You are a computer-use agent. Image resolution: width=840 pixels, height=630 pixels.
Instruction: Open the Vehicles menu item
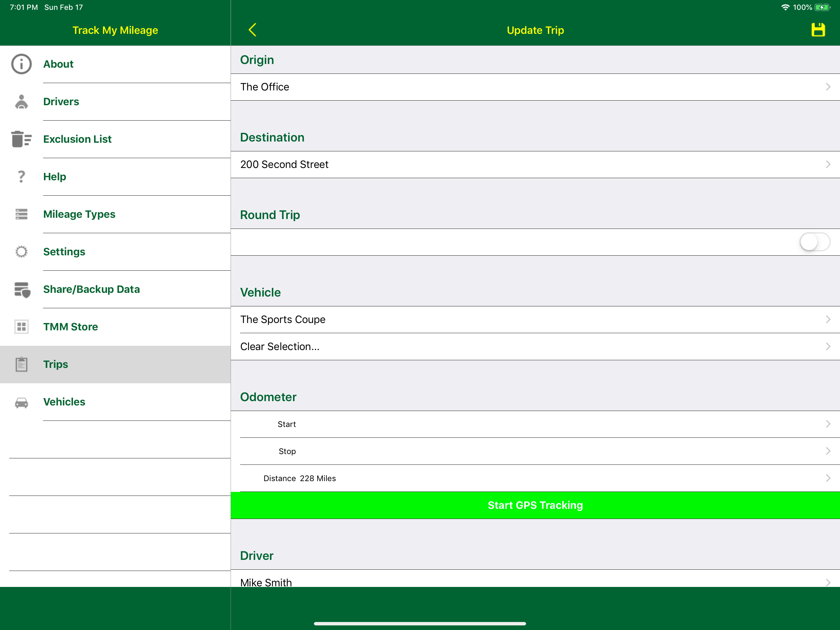coord(115,402)
